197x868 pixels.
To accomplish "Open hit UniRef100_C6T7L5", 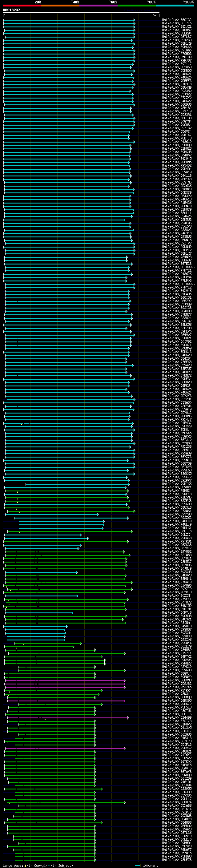I will 177,23.
